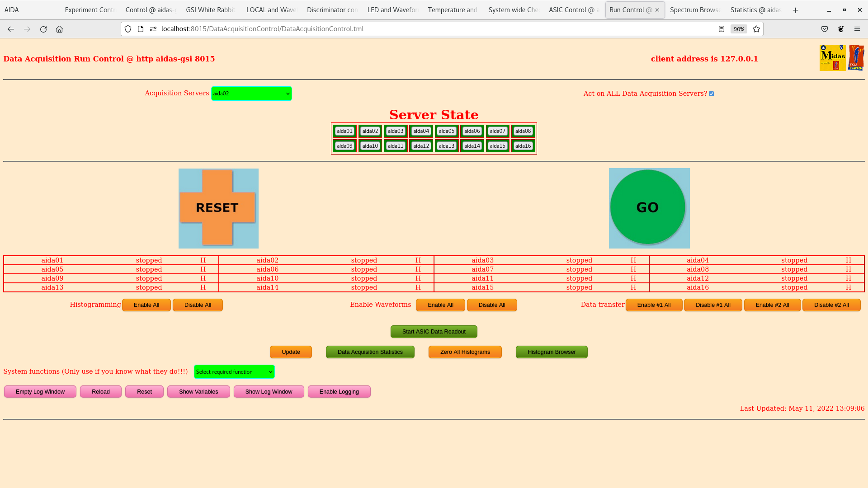
Task: Select server state button aida12
Action: pyautogui.click(x=421, y=146)
